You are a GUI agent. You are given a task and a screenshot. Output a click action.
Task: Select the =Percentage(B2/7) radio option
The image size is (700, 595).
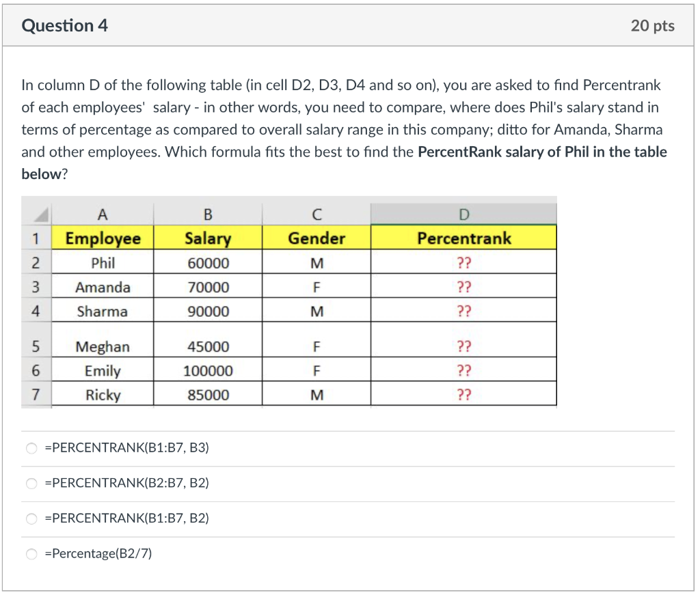pyautogui.click(x=31, y=554)
